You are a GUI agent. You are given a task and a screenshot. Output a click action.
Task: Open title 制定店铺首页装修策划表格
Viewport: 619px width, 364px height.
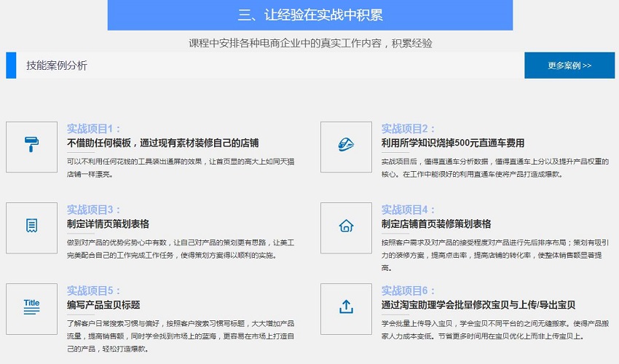[436, 223]
